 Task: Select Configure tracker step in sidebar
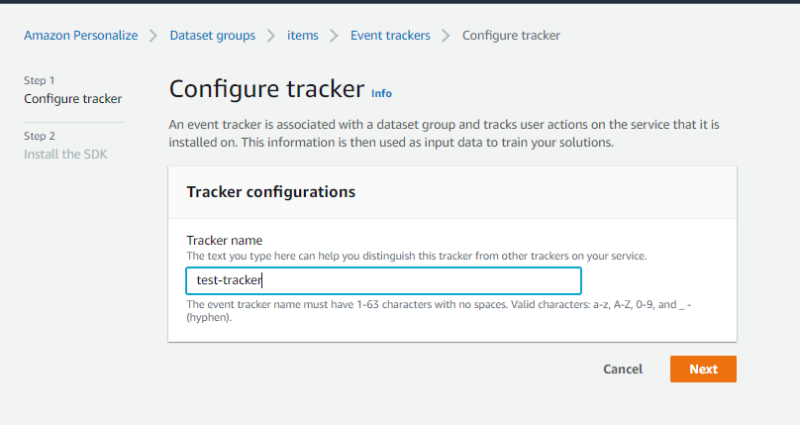[x=73, y=99]
